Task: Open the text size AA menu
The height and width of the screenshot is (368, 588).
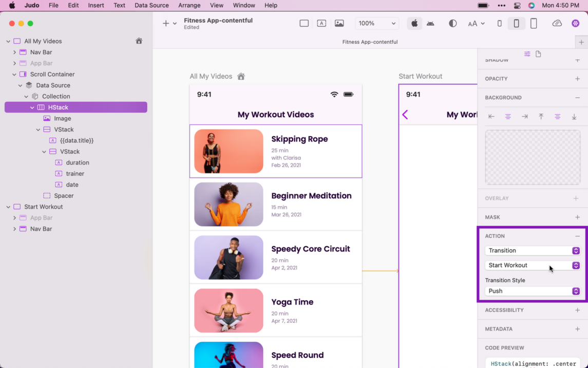Action: click(476, 23)
